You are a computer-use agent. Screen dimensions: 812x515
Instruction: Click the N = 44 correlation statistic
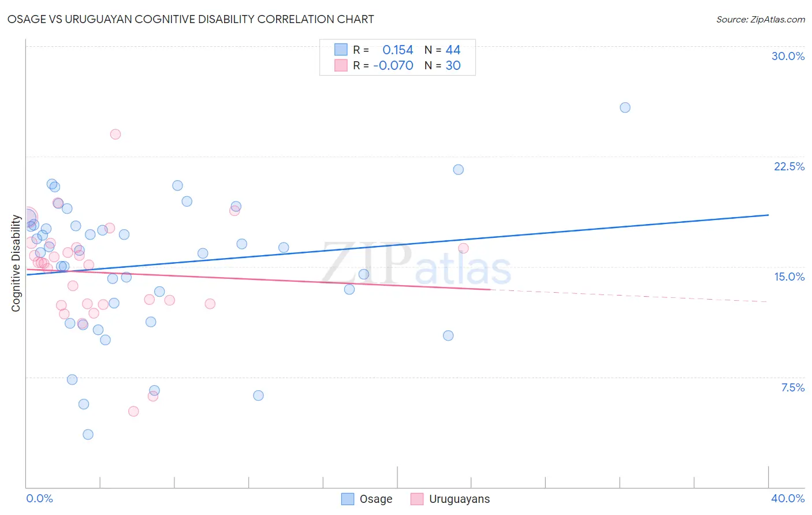pos(442,50)
